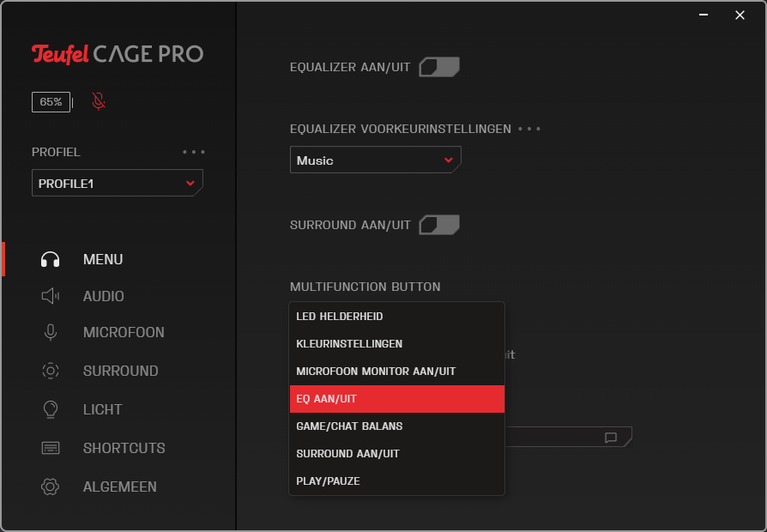Click the headphones icon beside MENU
Viewport: 767px width, 532px height.
pyautogui.click(x=51, y=259)
